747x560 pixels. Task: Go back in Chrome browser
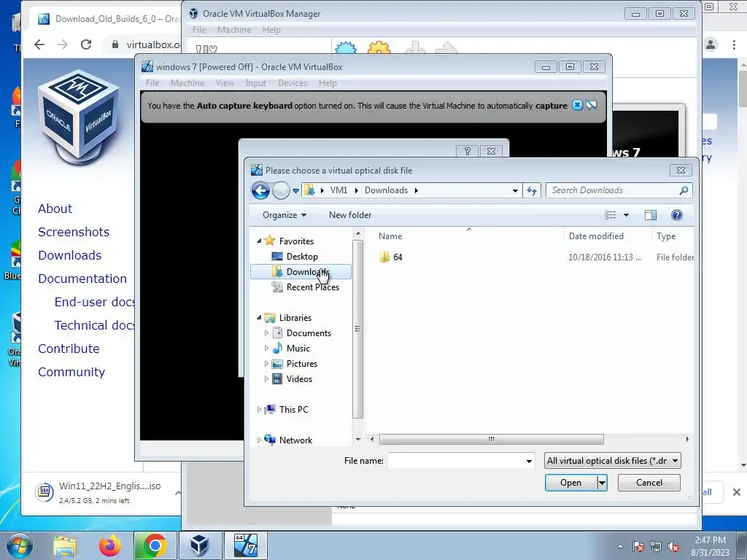(x=39, y=44)
